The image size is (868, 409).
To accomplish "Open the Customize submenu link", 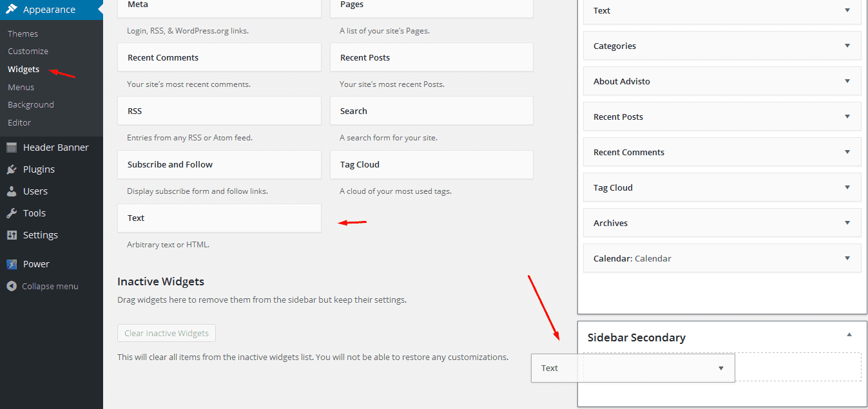I will coord(28,51).
